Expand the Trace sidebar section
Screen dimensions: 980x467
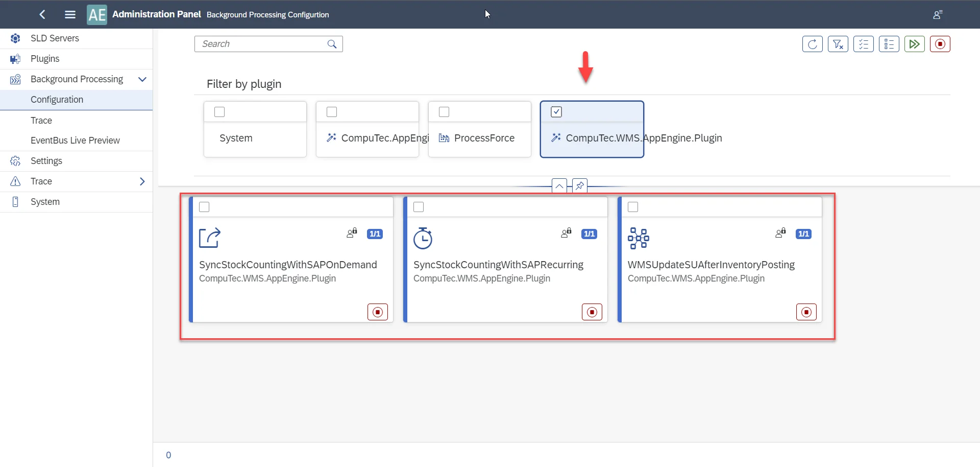click(x=142, y=181)
